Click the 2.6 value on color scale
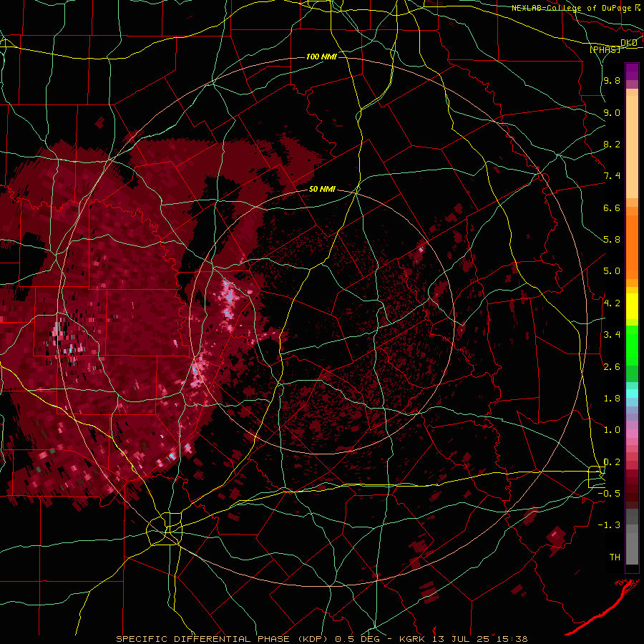This screenshot has height=644, width=644. pyautogui.click(x=612, y=367)
